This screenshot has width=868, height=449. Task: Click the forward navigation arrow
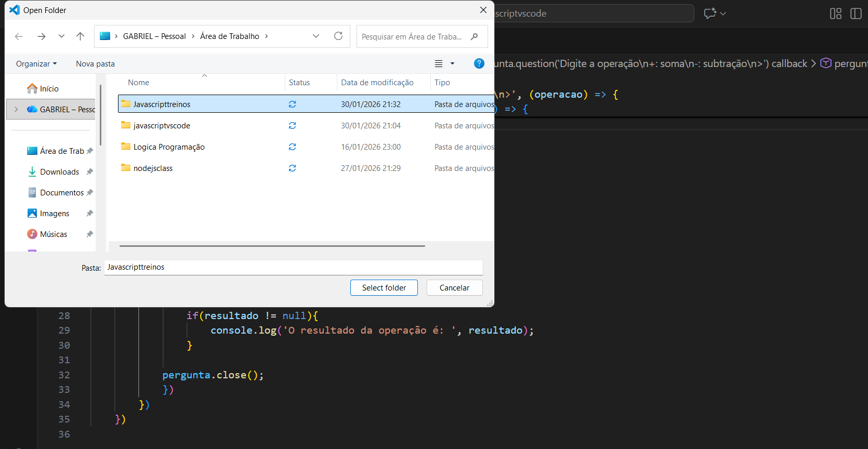coord(42,36)
